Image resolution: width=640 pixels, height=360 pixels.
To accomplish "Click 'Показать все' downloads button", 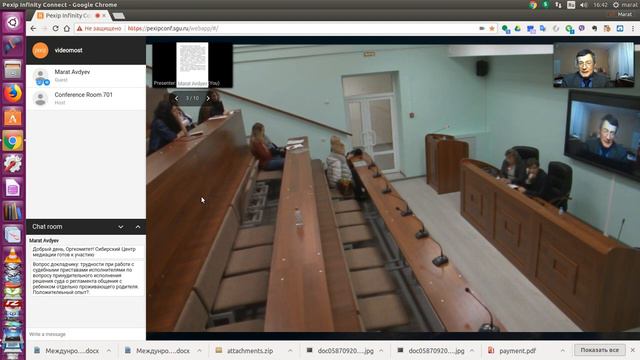I will (x=600, y=350).
